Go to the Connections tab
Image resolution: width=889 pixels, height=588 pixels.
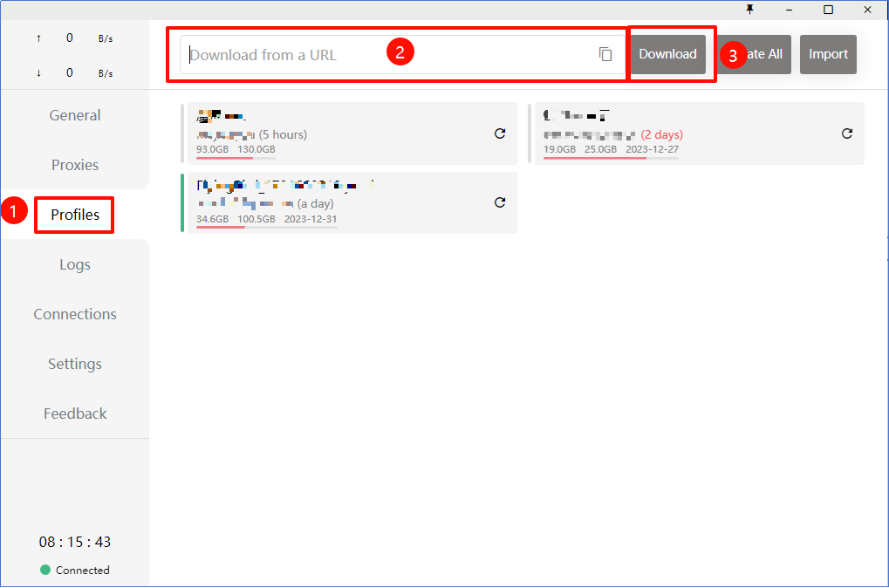(75, 314)
